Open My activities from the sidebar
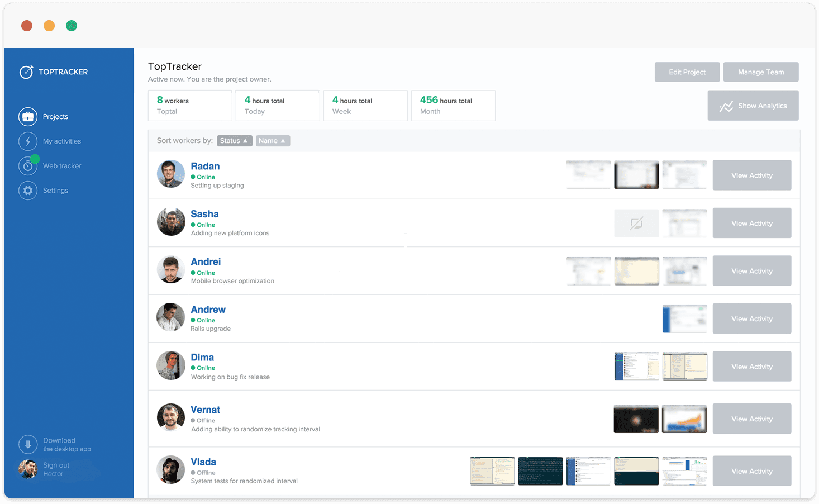 click(x=62, y=141)
